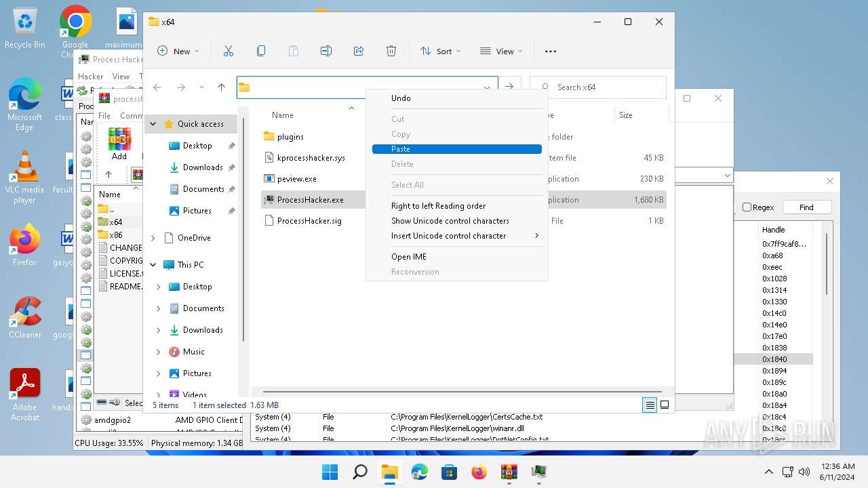The height and width of the screenshot is (488, 868).
Task: Go up one folder level with the up arrow
Action: [x=221, y=87]
